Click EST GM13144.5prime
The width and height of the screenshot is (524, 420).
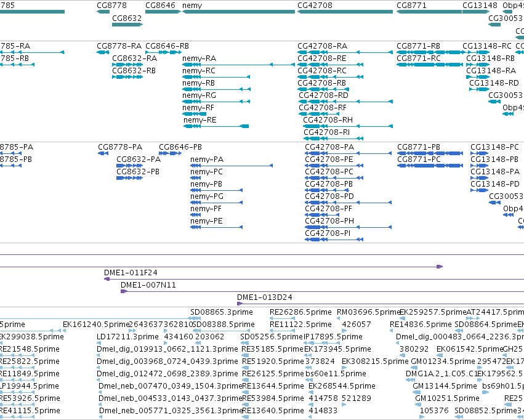(x=445, y=386)
